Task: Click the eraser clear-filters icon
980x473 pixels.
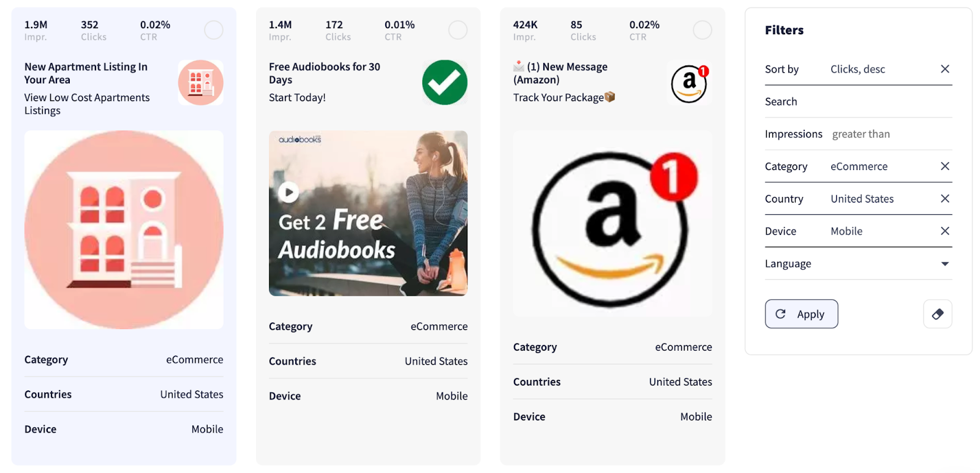Action: [x=937, y=314]
